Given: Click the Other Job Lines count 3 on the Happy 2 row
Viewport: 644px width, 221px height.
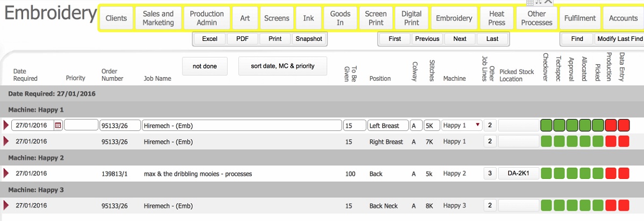Looking at the screenshot, I should click(x=490, y=174).
